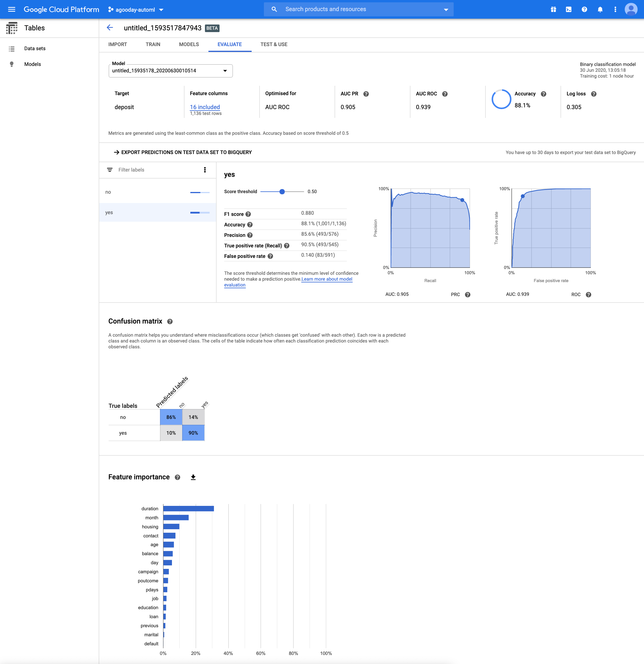Image resolution: width=644 pixels, height=664 pixels.
Task: Activate Cloud Shell from the top bar
Action: [x=569, y=9]
